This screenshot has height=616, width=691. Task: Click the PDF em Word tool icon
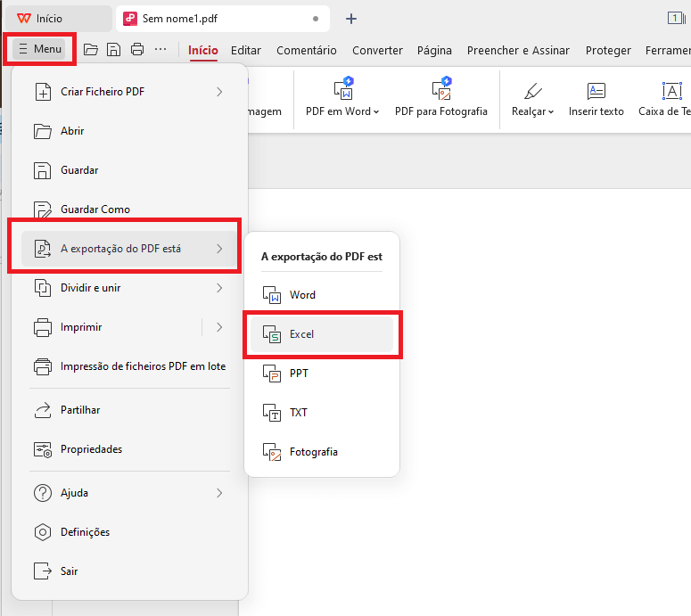point(344,88)
